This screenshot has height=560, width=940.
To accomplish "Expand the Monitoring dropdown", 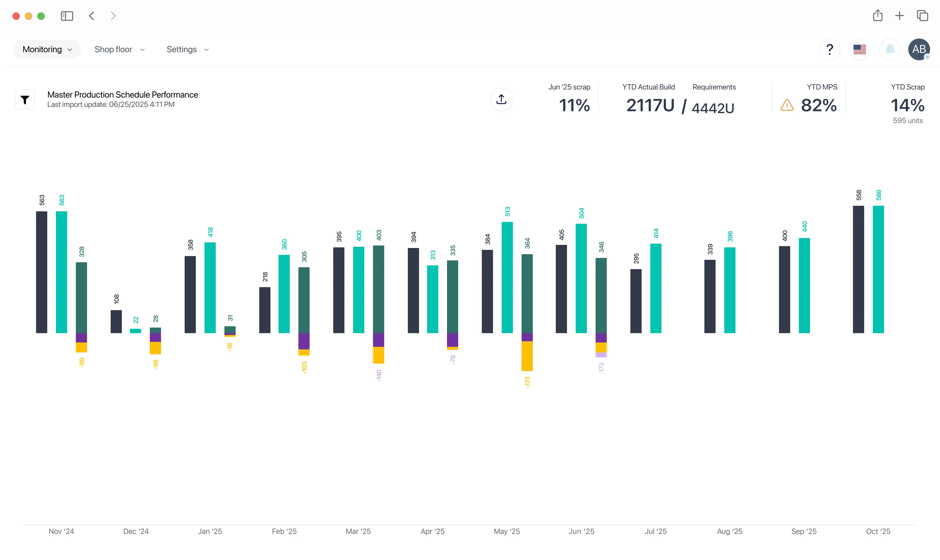I will click(x=47, y=49).
